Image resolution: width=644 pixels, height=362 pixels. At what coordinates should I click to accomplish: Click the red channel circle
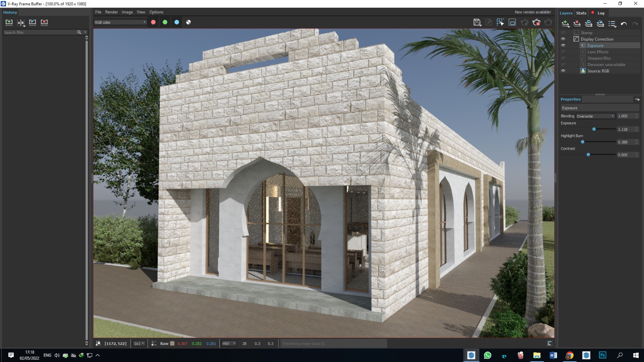click(x=153, y=22)
